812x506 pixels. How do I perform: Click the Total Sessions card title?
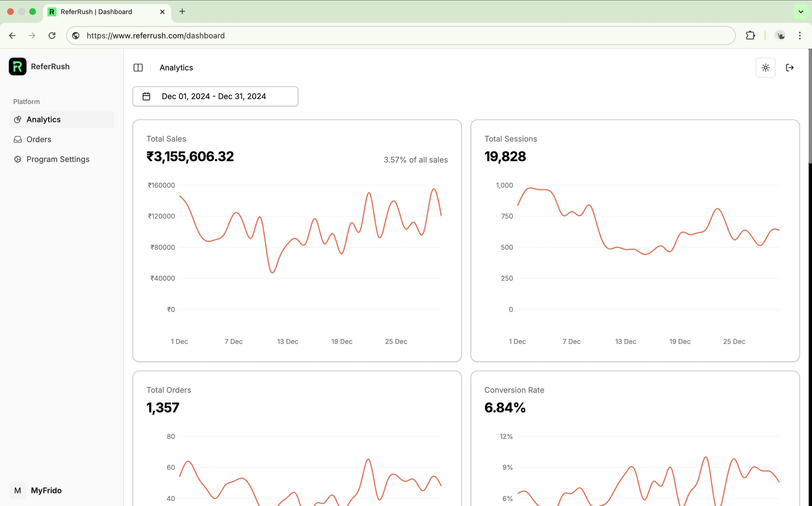coord(511,139)
